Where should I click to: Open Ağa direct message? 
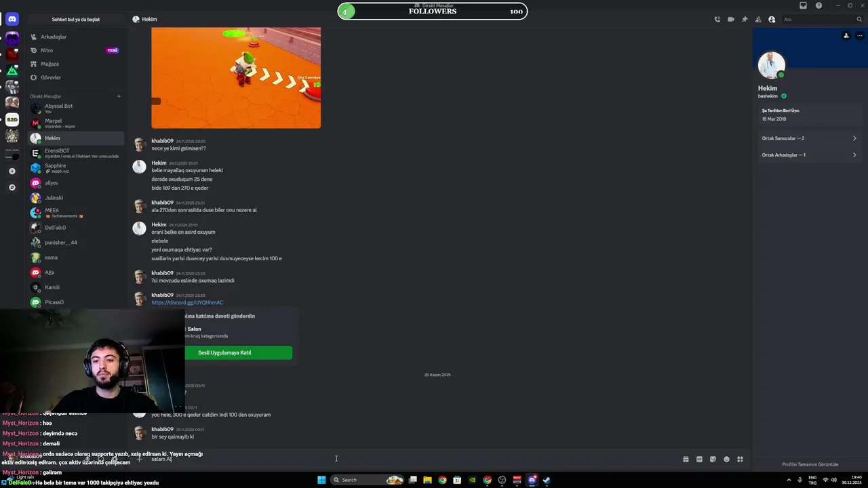tap(76, 272)
